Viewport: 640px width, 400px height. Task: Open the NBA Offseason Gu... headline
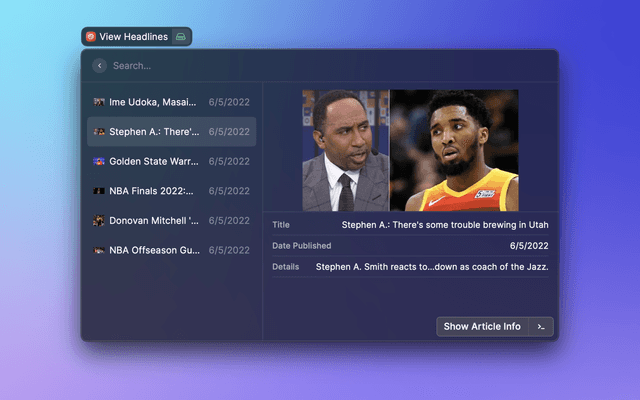click(x=153, y=250)
